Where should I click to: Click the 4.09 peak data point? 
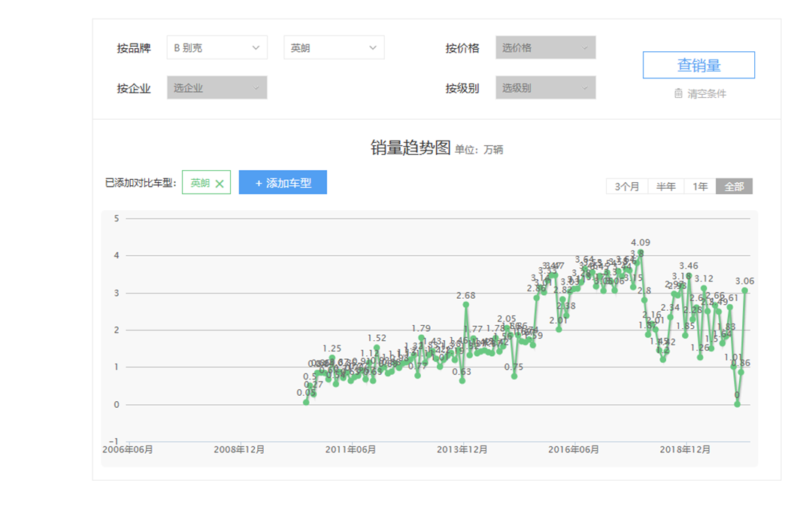coord(641,253)
